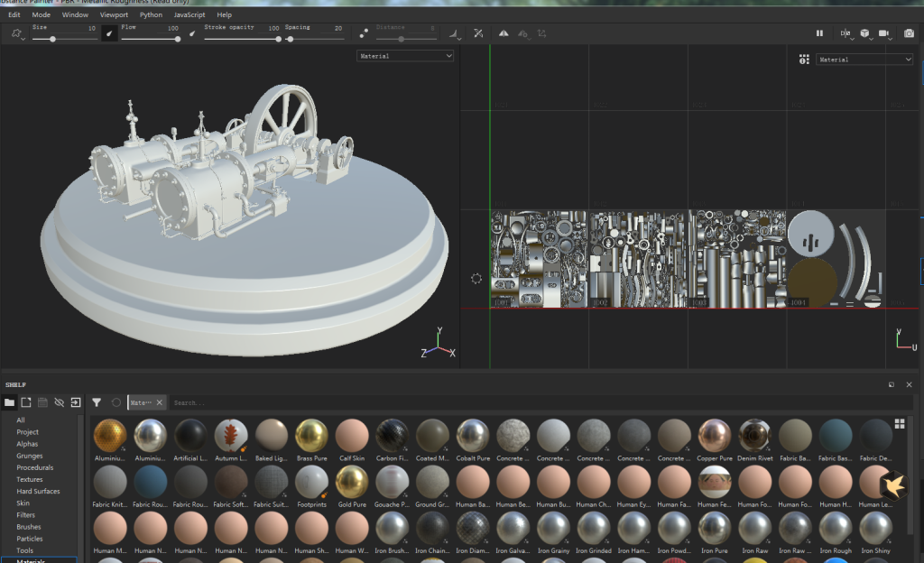This screenshot has height=563, width=924.
Task: Click the UV view center gizmo icon
Action: (476, 279)
